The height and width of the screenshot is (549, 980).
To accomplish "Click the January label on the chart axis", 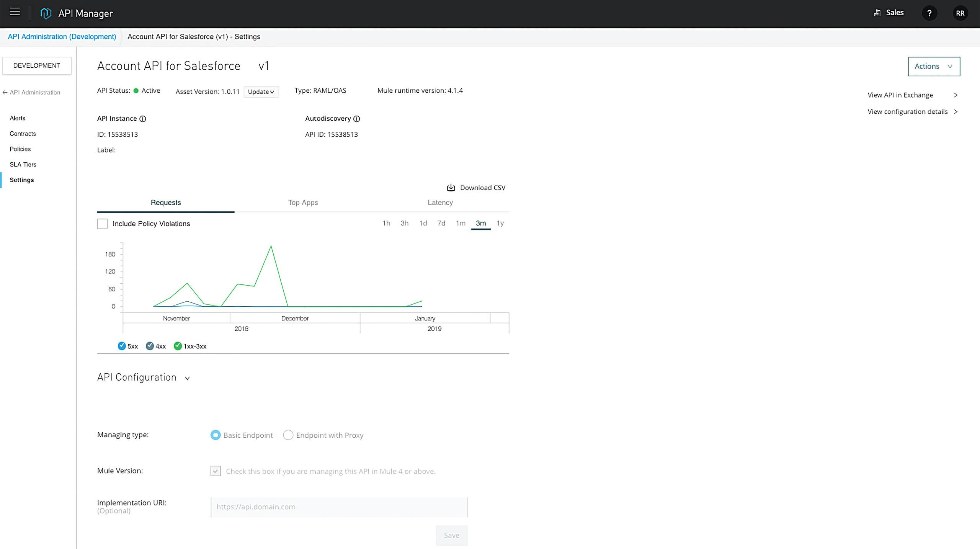I will 425,318.
